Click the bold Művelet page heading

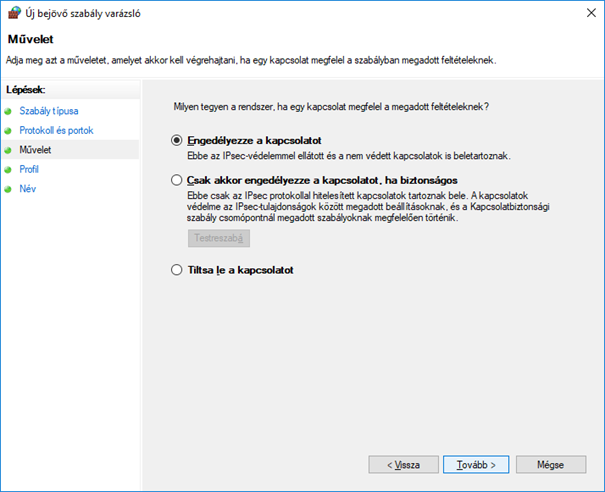click(31, 41)
